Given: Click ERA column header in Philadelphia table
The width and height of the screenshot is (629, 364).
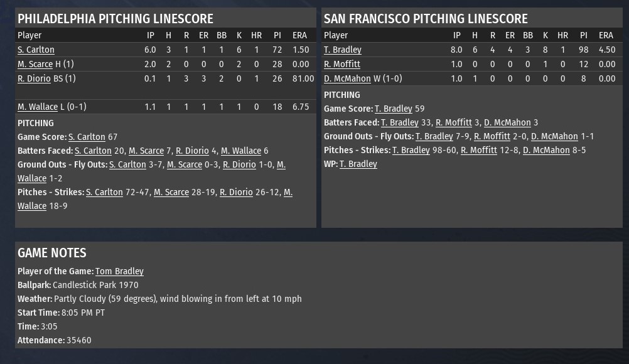Looking at the screenshot, I should 300,35.
